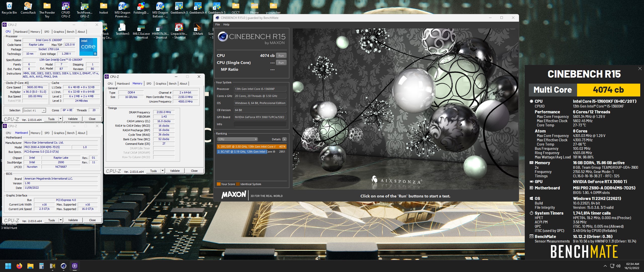Screen dimensions: 644x272
Task: Switch to Mainboard tab in top CPU-Z
Action: [x=21, y=32]
